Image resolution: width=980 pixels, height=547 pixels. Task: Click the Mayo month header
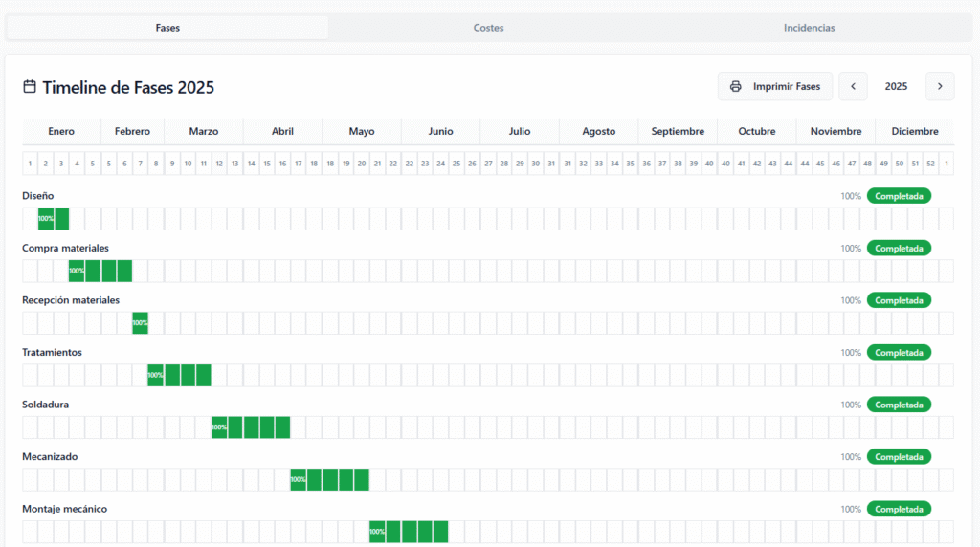[362, 131]
